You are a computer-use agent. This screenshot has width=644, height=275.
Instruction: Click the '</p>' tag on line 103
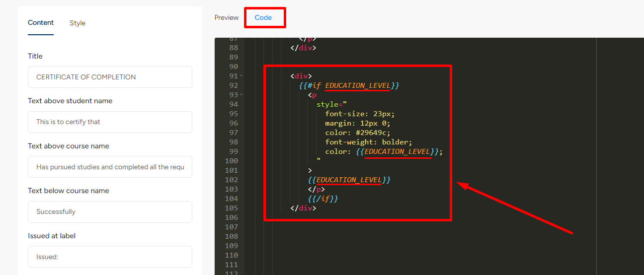coord(317,189)
